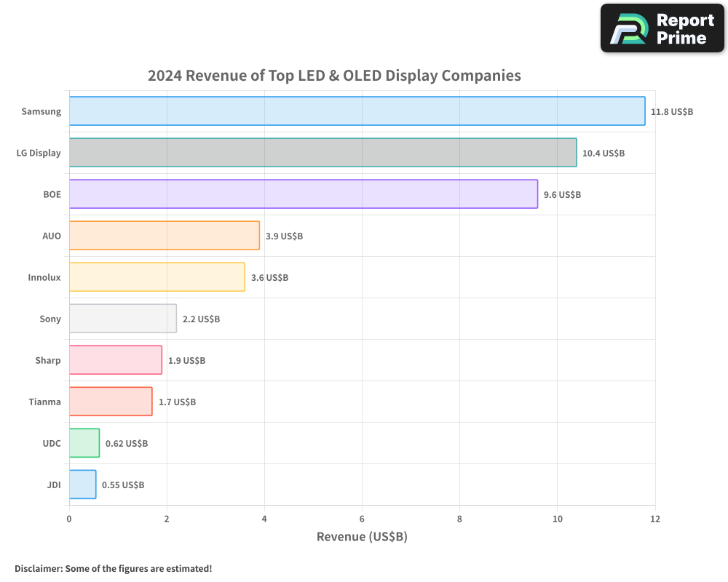Select the BOE bar in purple
Viewport: 728px width, 582px height.
pos(302,194)
